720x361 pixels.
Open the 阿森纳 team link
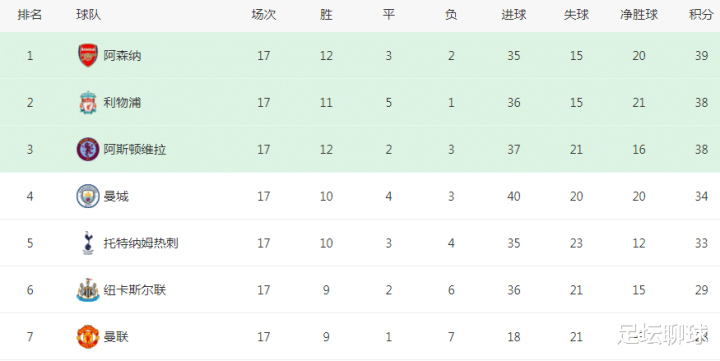[122, 56]
